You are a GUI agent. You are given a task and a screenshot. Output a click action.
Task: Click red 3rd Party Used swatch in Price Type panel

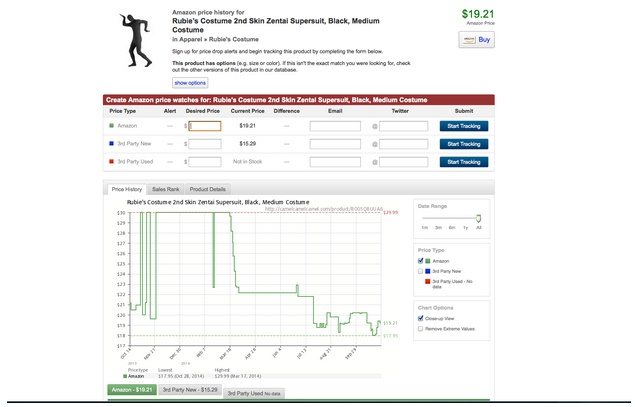coord(427,281)
